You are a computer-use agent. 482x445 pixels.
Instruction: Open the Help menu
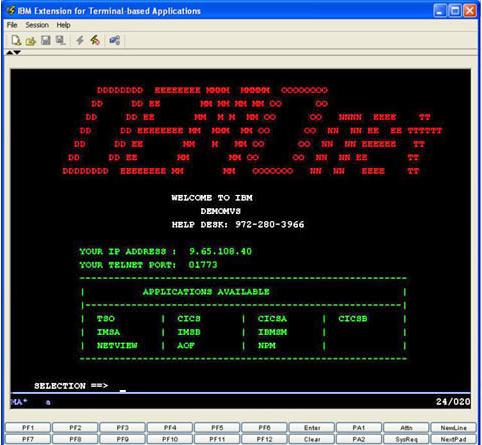[63, 25]
